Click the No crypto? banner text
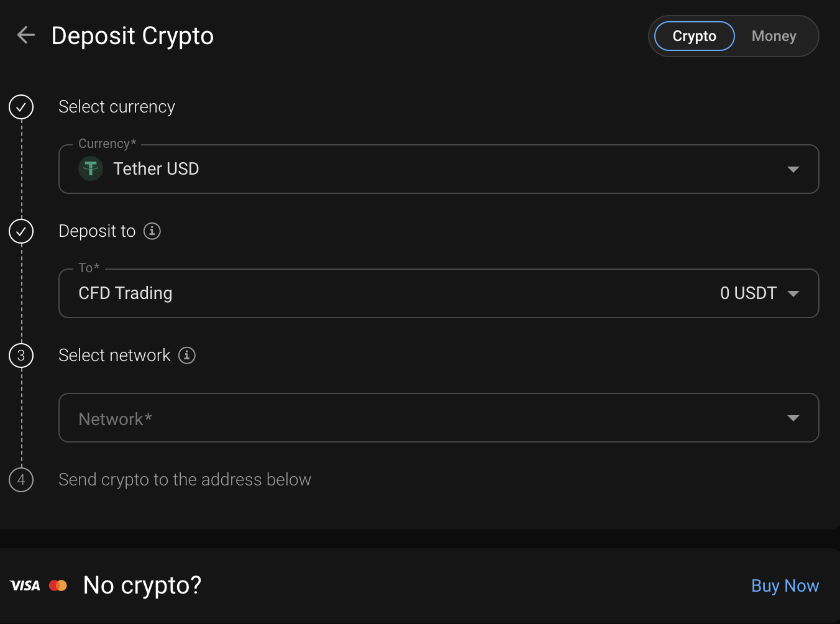Screen dimensions: 840x624 pyautogui.click(x=142, y=585)
